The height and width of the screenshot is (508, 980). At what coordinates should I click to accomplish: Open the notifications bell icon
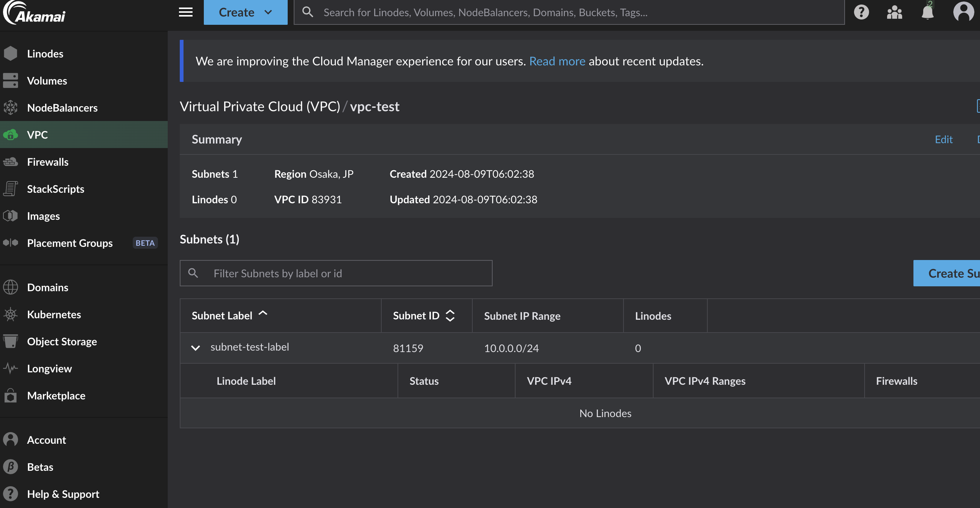tap(927, 12)
